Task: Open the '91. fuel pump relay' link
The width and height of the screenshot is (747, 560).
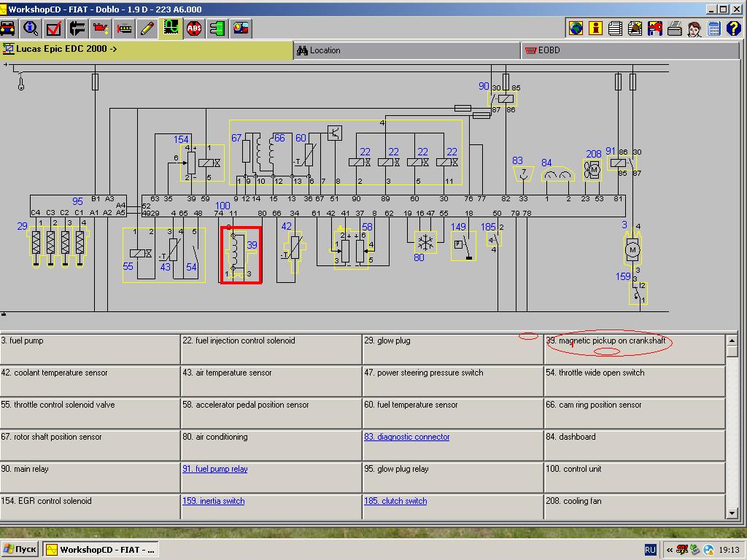Action: [x=215, y=469]
